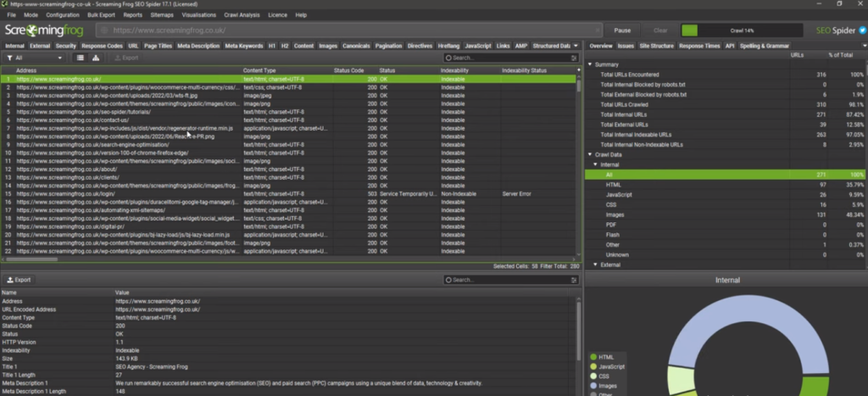Click the Title 1 value SEO Agency
Viewport: 868px width, 396px height.
pyautogui.click(x=151, y=366)
